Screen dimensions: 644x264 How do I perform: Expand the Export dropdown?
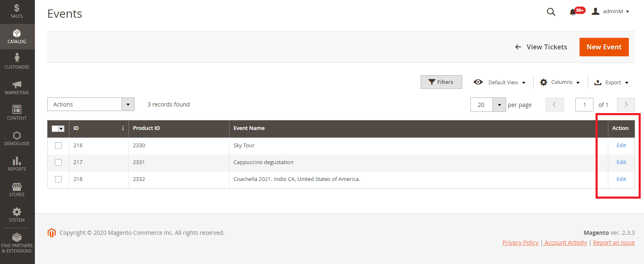coord(612,83)
